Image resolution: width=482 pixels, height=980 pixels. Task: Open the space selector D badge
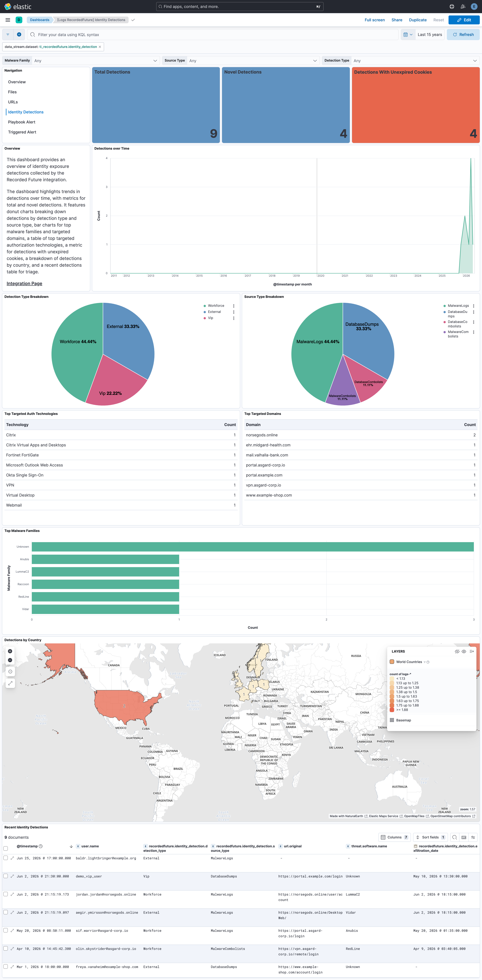19,20
